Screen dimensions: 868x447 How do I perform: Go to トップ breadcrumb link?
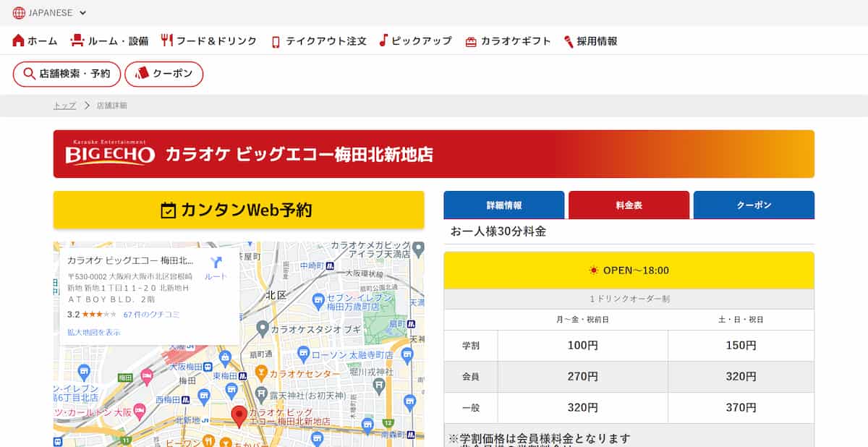(64, 106)
